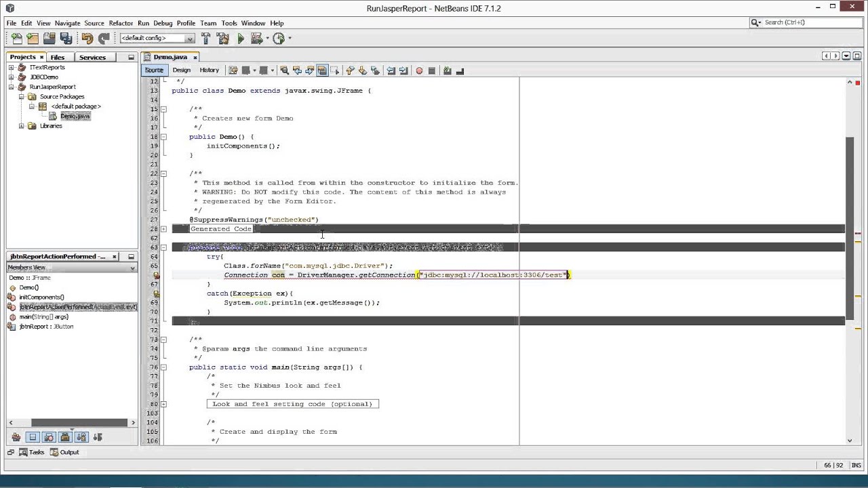This screenshot has height=488, width=868.
Task: Click the Find Previous Occurrence icon
Action: (298, 70)
